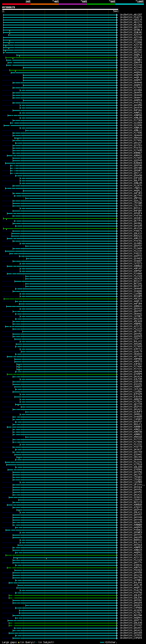Select the UniRef100_P12470 hit label
The image size is (146, 644).
tap(131, 186)
